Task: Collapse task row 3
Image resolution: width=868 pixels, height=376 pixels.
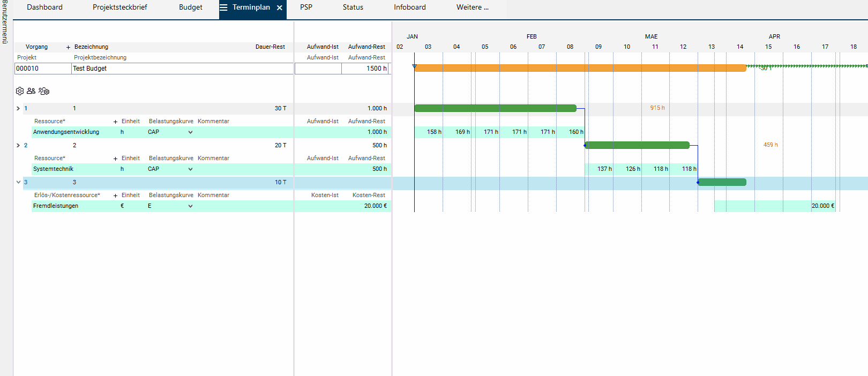Action: click(x=18, y=182)
